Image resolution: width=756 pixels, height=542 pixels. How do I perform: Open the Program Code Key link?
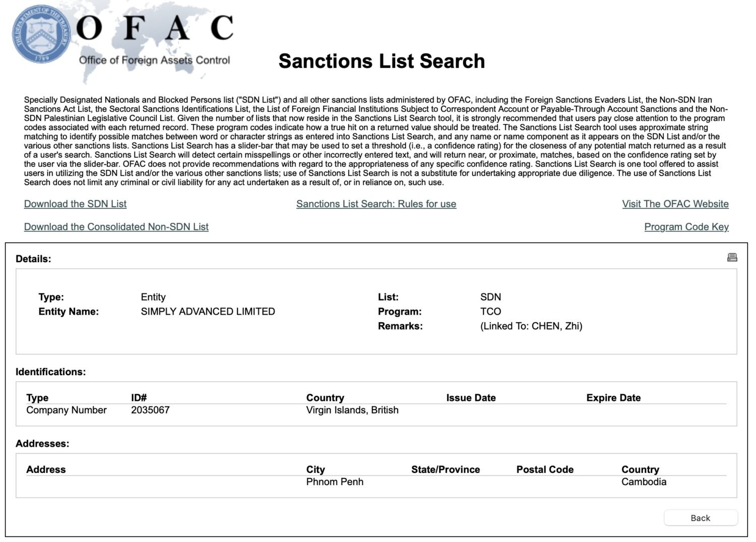point(686,227)
